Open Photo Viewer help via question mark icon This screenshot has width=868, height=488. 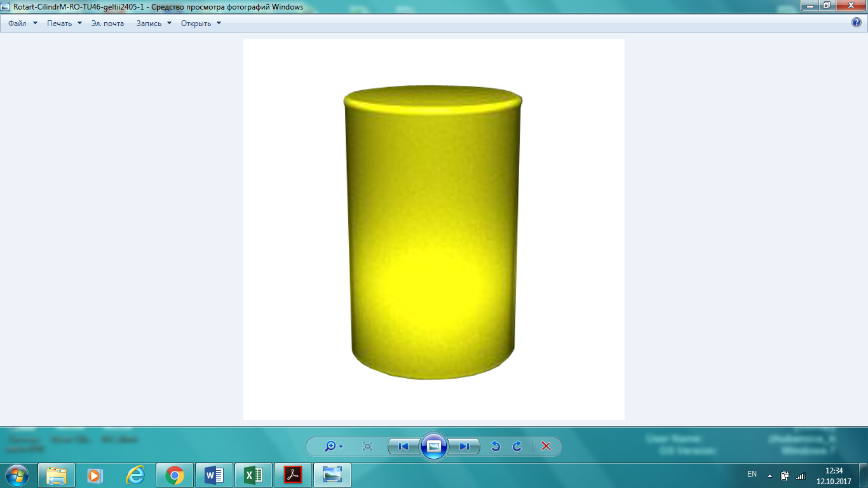click(x=857, y=23)
